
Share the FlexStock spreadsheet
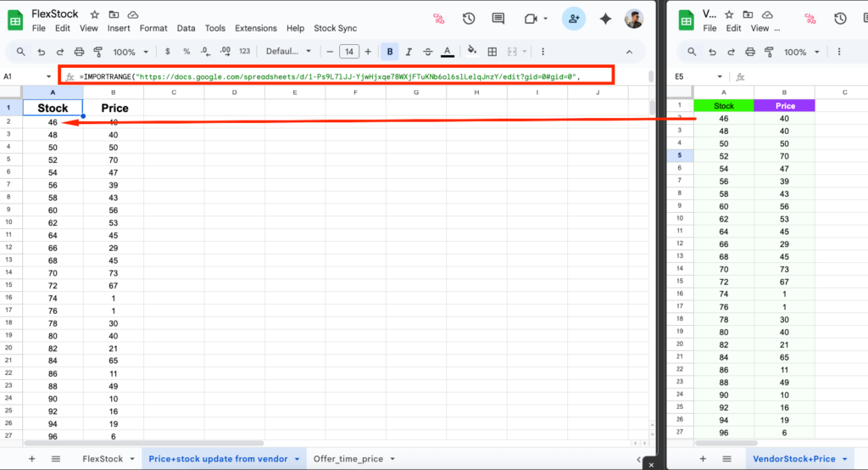pyautogui.click(x=574, y=19)
